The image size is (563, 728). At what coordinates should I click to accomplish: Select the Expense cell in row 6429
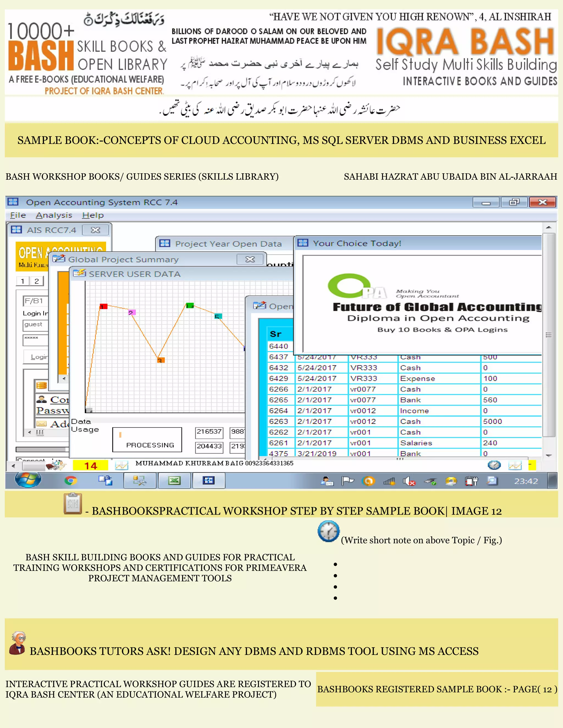point(439,379)
